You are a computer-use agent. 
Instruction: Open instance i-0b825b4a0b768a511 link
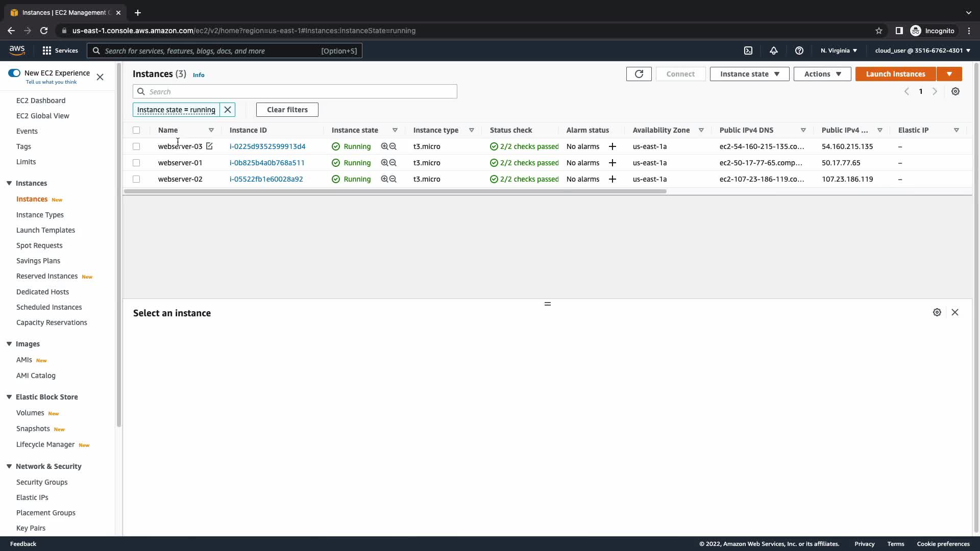click(267, 163)
